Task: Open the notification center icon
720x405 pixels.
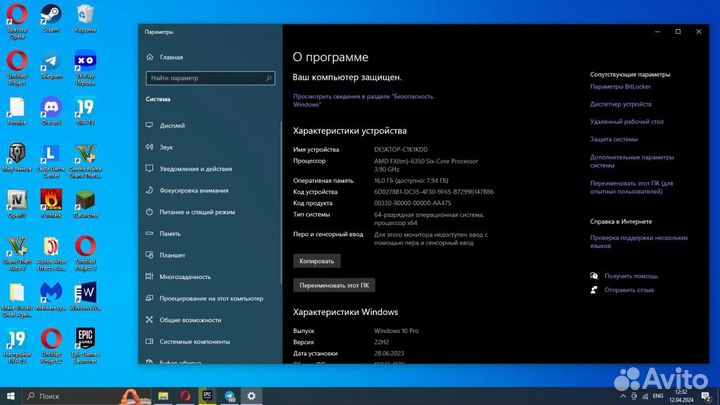Action: [x=706, y=396]
